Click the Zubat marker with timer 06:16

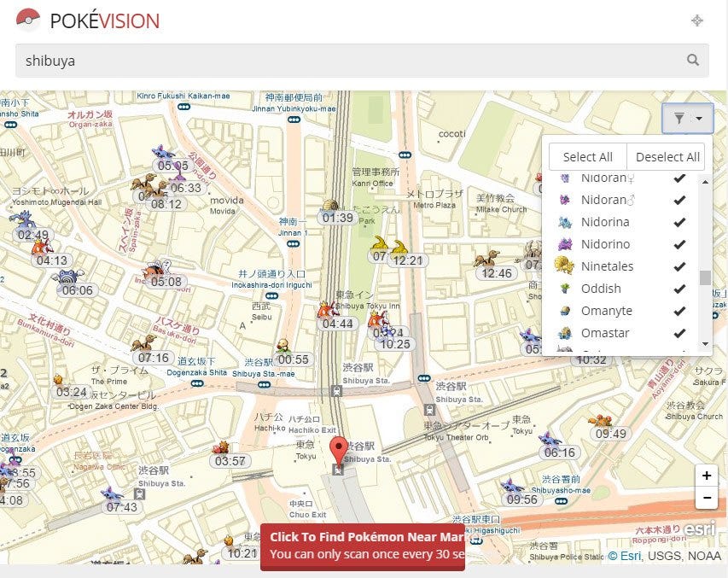550,439
